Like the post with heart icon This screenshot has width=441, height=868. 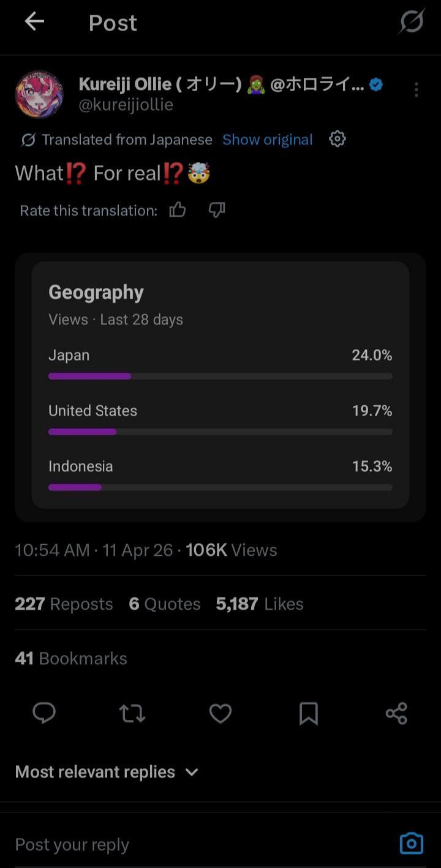point(221,713)
